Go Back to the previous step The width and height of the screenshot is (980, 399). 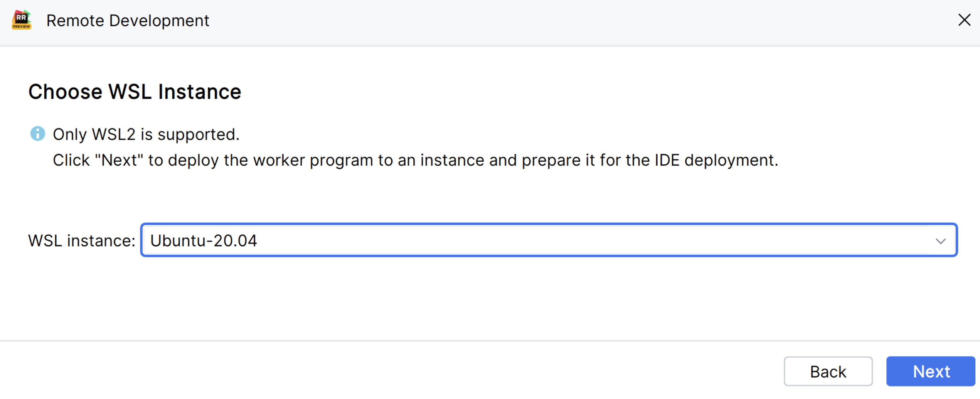tap(828, 372)
